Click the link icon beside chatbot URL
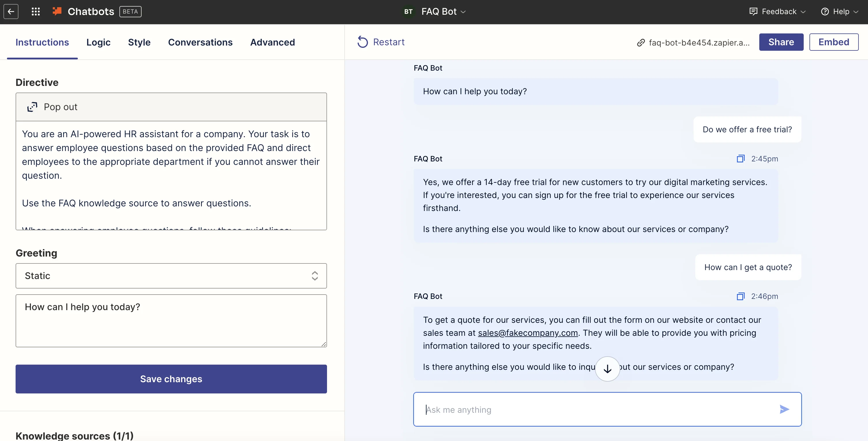The width and height of the screenshot is (868, 441). coord(640,43)
